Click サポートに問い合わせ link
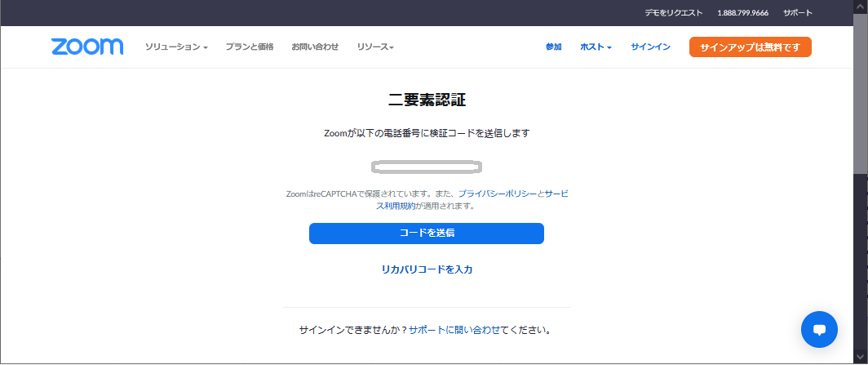This screenshot has height=365, width=868. coord(454,330)
